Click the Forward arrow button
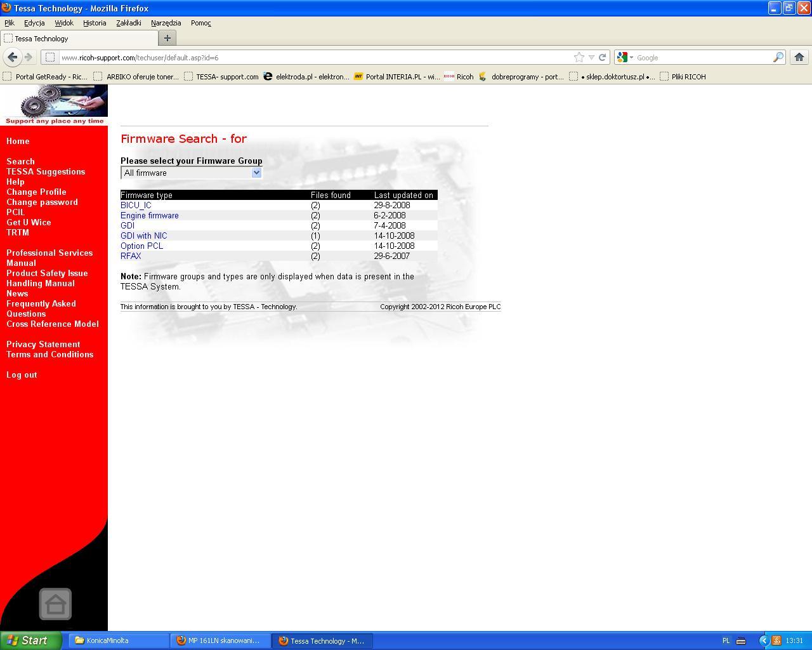This screenshot has width=812, height=650. (29, 57)
